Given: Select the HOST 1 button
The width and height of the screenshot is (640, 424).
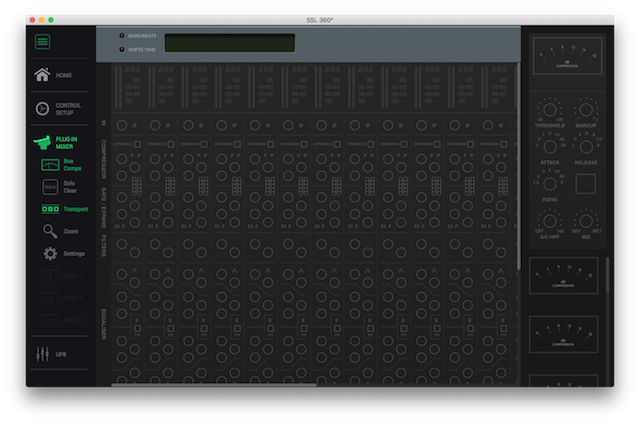Looking at the screenshot, I should point(62,276).
